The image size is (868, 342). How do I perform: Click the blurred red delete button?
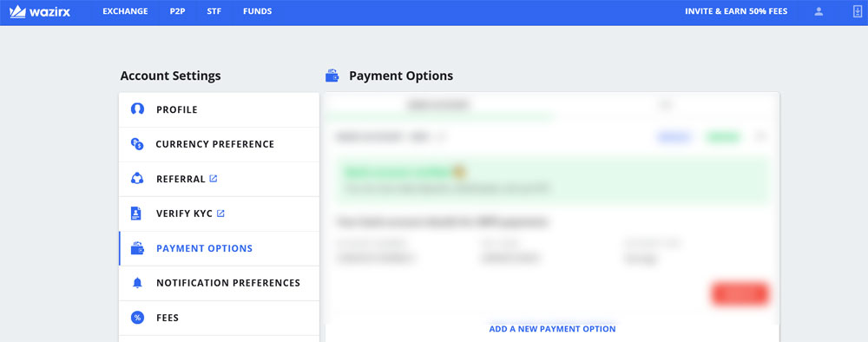pyautogui.click(x=740, y=294)
